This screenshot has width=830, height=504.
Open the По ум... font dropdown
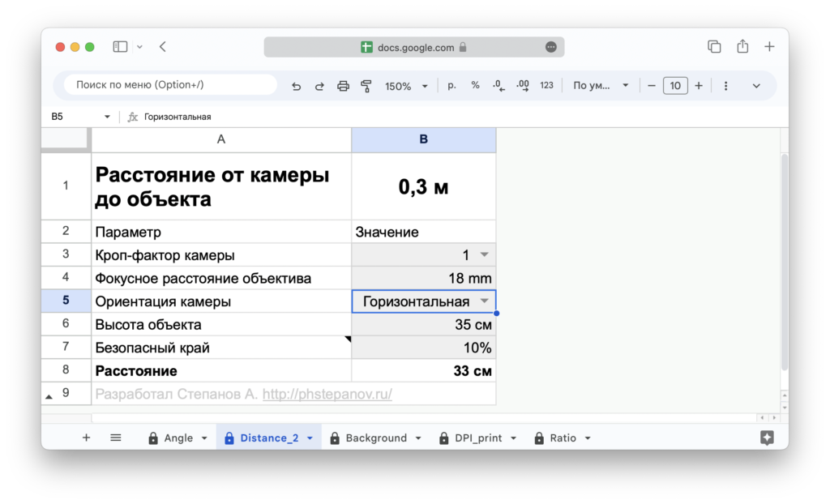[x=600, y=85]
